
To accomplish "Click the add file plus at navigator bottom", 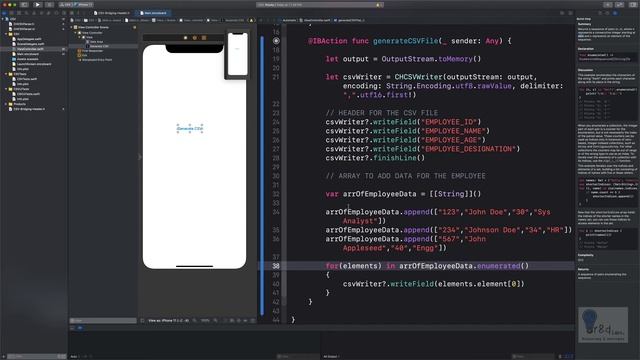I will tap(4, 356).
